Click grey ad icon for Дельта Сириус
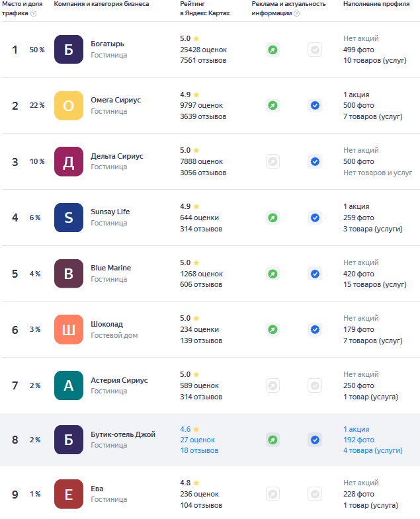The image size is (420, 519). pyautogui.click(x=273, y=161)
